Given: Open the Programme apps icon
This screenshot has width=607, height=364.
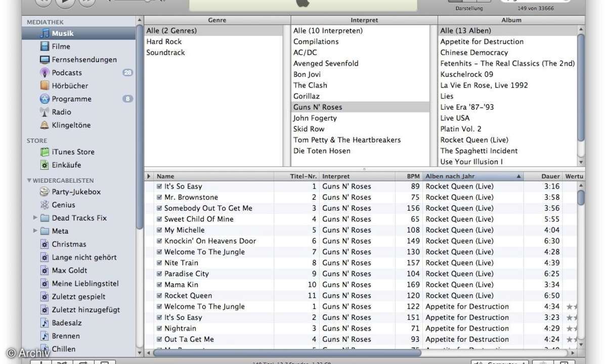Looking at the screenshot, I should click(x=45, y=99).
